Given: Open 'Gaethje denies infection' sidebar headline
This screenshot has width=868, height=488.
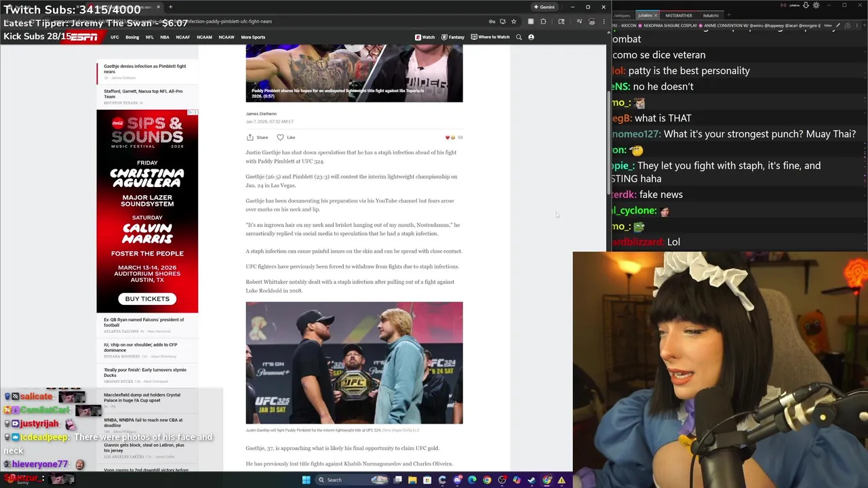Looking at the screenshot, I should (x=144, y=68).
